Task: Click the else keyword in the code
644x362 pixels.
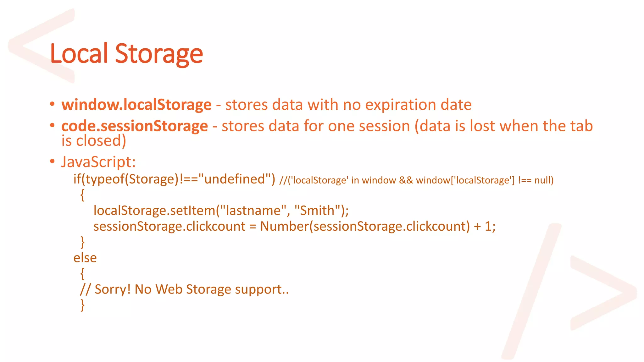Action: pos(85,258)
